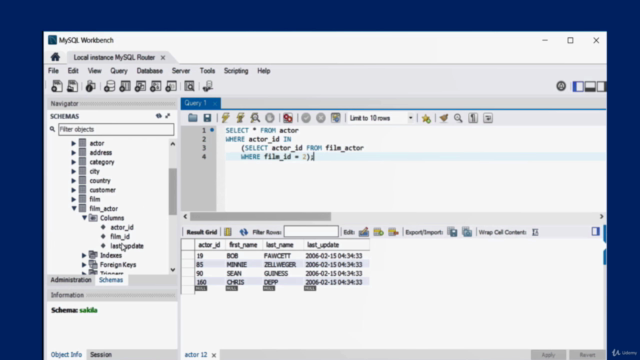Beautify the query with broom icon
The image size is (640, 360).
pyautogui.click(x=444, y=118)
